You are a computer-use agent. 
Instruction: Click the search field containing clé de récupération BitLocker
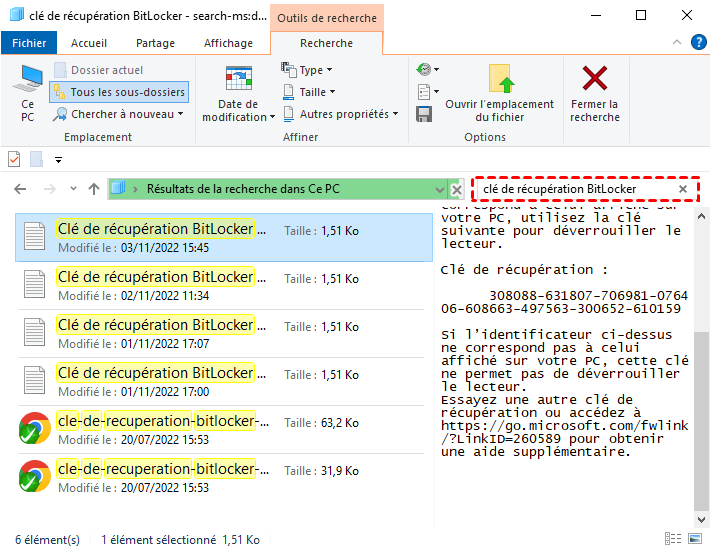coord(575,189)
